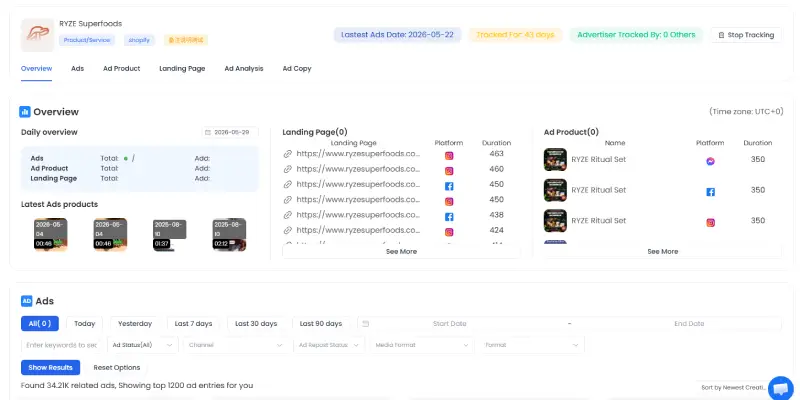The width and height of the screenshot is (800, 400).
Task: Open the Channel dropdown
Action: (x=236, y=345)
